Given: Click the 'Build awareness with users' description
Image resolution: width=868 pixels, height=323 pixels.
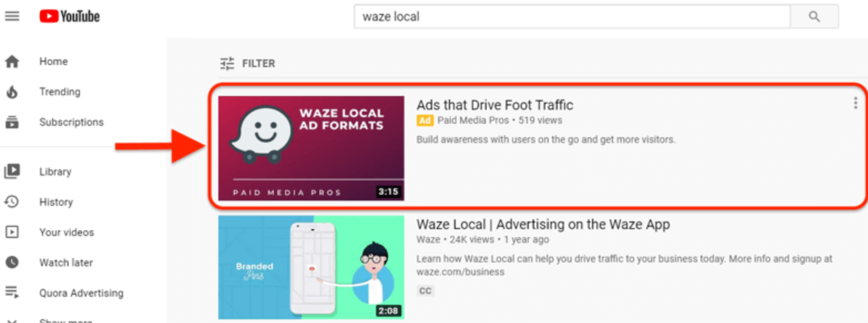Looking at the screenshot, I should tap(546, 140).
